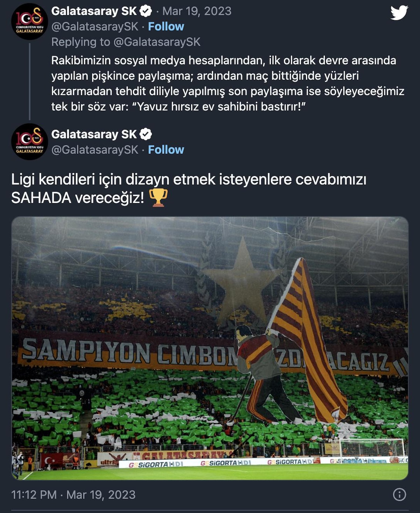Click verified badge beside top Galatasaray SK
The height and width of the screenshot is (513, 420).
click(146, 11)
